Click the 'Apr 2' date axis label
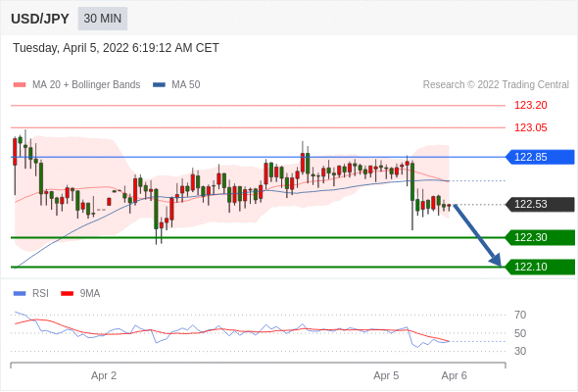 (x=104, y=375)
